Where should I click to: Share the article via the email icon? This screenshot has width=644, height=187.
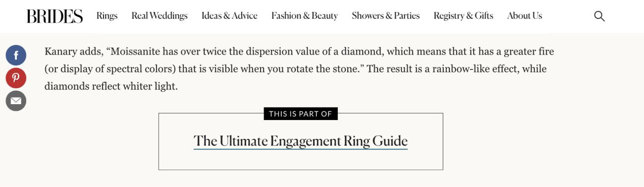click(16, 101)
